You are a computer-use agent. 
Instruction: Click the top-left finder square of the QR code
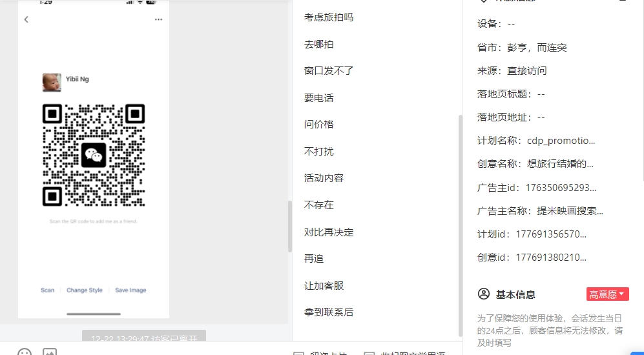tap(52, 114)
